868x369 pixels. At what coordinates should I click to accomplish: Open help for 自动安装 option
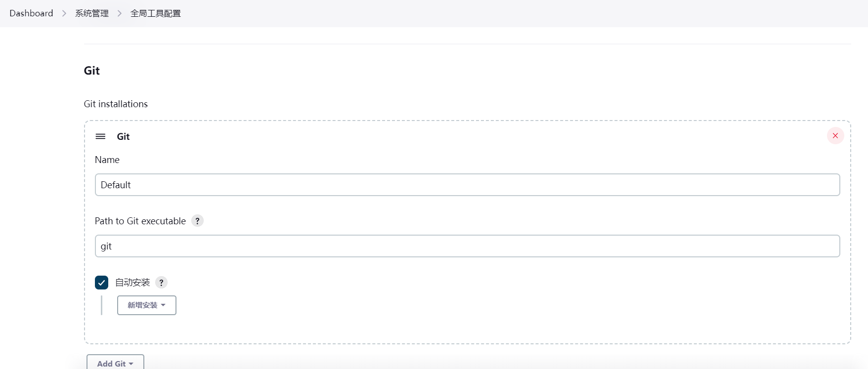161,283
